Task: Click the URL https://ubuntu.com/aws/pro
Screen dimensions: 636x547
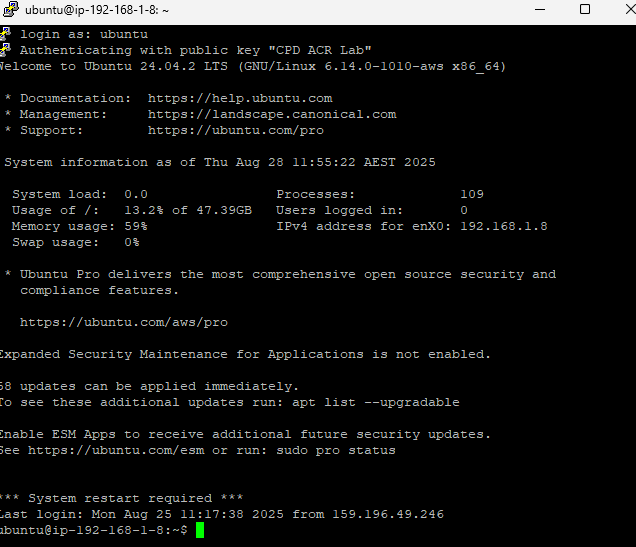Action: tap(124, 322)
